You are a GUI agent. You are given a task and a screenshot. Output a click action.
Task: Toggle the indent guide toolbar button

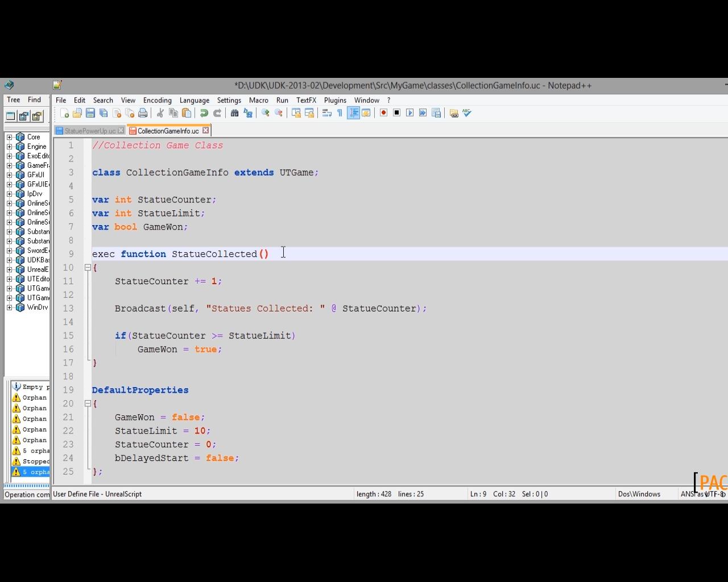353,113
